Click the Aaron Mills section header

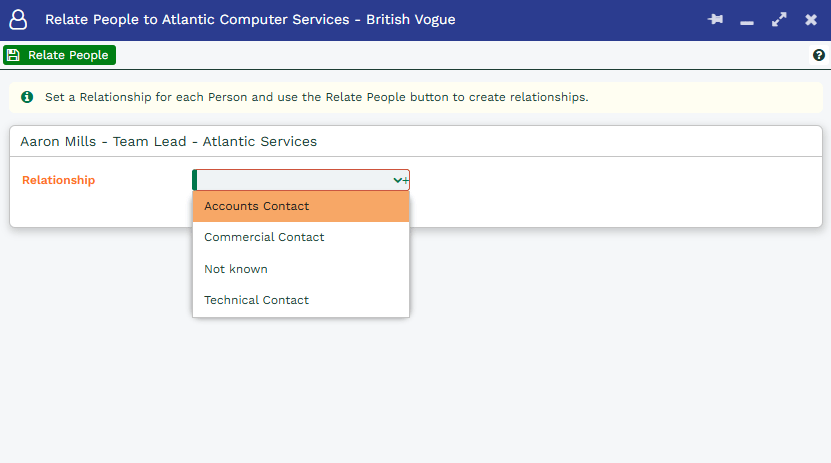coord(169,141)
